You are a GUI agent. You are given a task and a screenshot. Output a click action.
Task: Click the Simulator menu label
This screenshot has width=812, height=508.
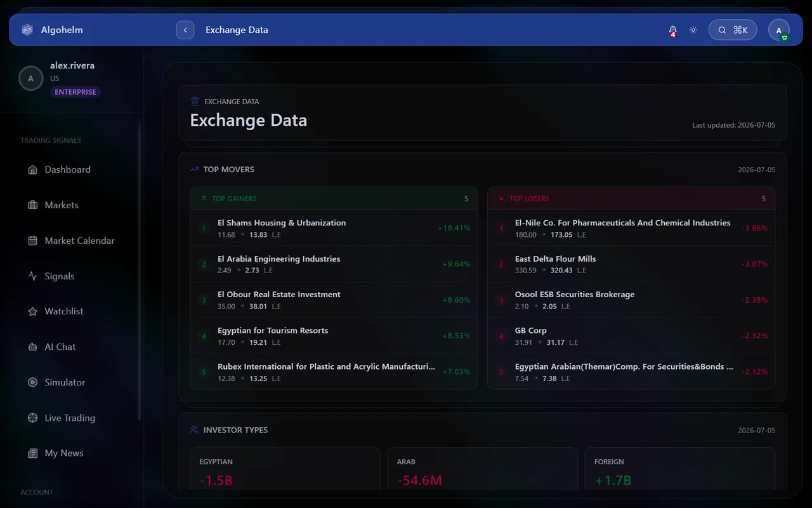[x=65, y=382]
